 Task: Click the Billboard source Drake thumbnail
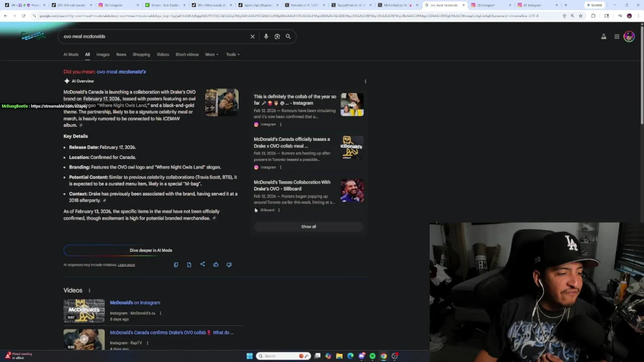pyautogui.click(x=352, y=190)
